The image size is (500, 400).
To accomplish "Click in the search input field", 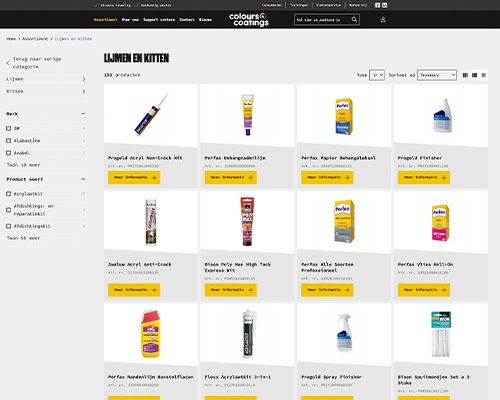I will point(323,20).
